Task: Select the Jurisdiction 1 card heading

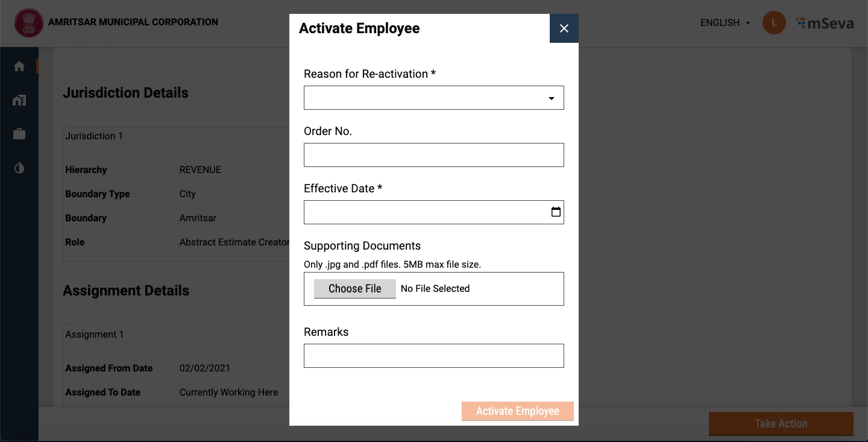Action: 94,136
